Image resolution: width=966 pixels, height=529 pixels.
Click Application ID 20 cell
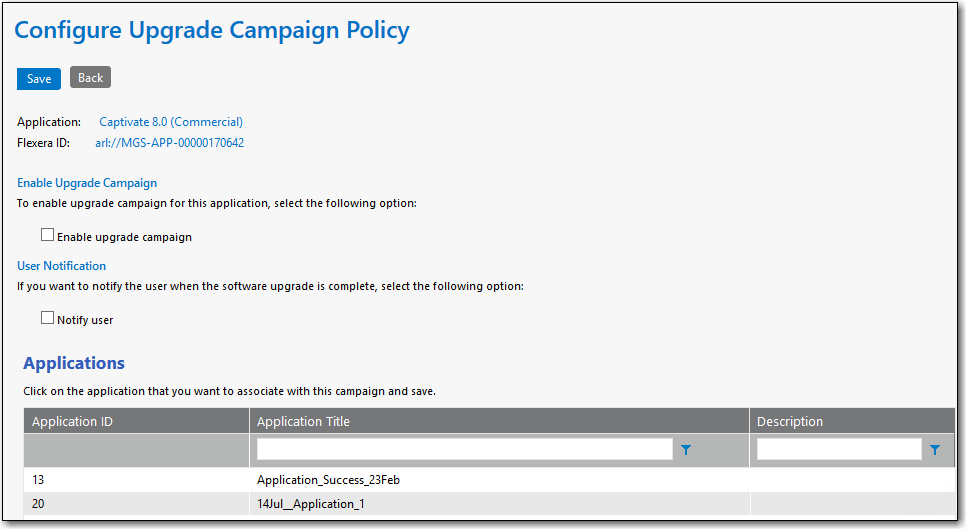(x=39, y=504)
